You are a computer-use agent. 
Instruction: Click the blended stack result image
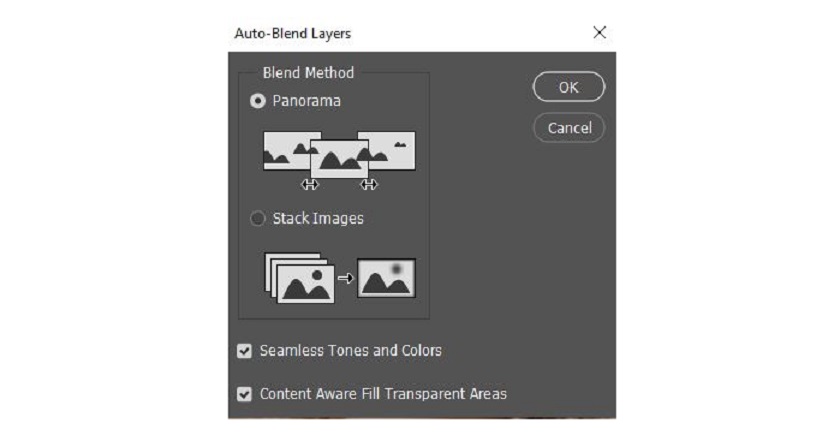click(x=386, y=278)
